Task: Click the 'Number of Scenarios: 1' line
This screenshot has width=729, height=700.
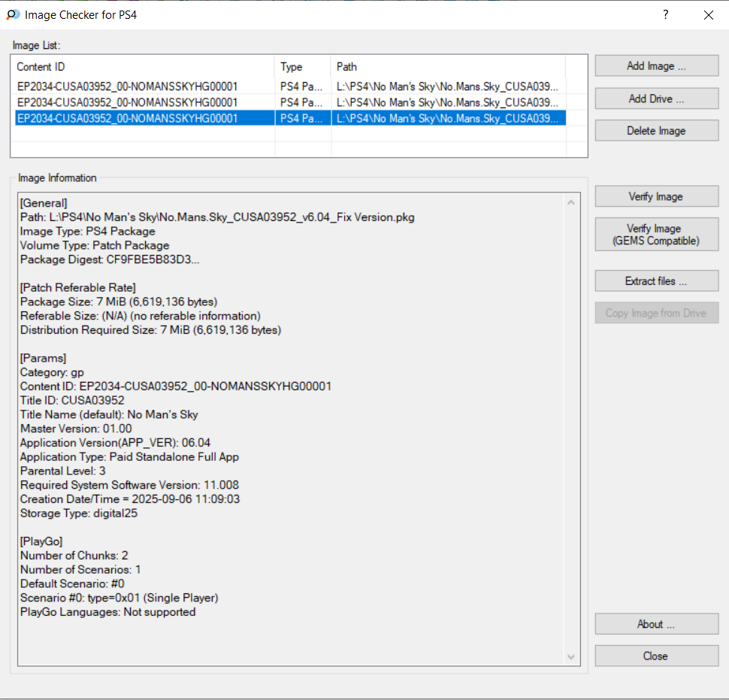Action: point(80,569)
